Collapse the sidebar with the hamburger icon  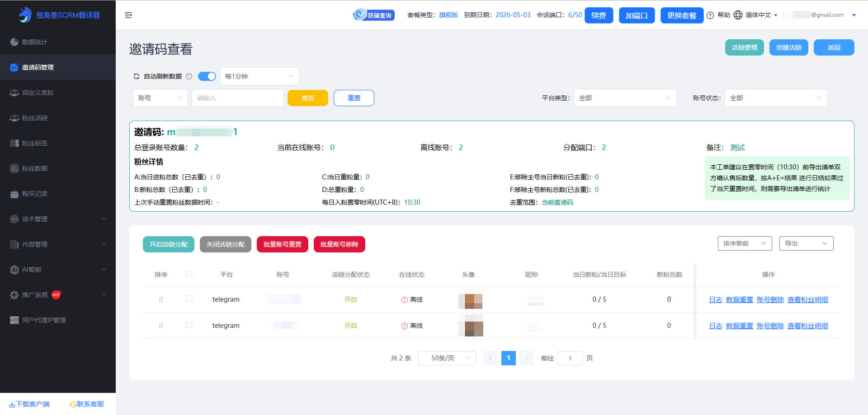click(x=128, y=15)
